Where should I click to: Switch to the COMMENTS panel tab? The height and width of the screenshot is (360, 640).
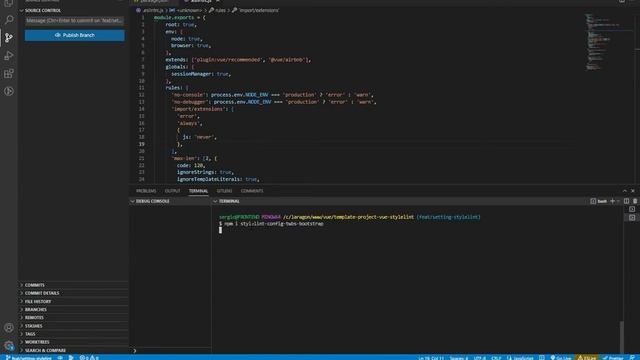(x=252, y=191)
